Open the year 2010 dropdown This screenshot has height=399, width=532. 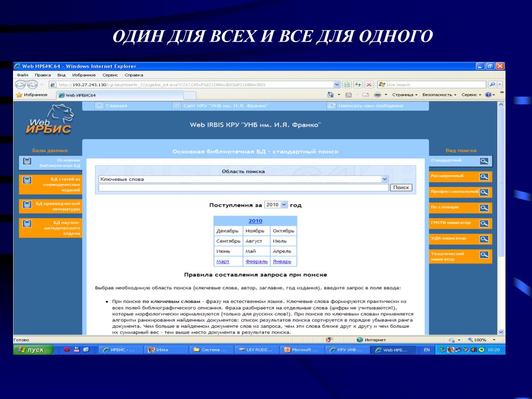pyautogui.click(x=284, y=205)
